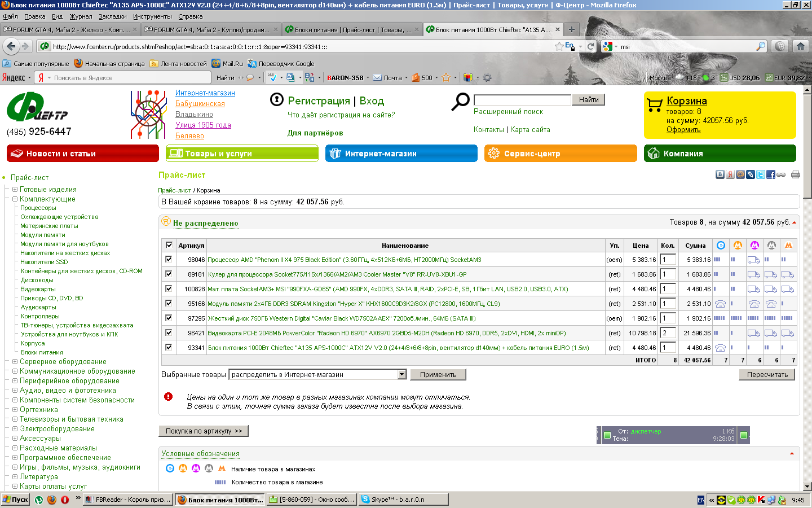812x508 pixels.
Task: Share the page via Yandex icon
Action: 730,174
